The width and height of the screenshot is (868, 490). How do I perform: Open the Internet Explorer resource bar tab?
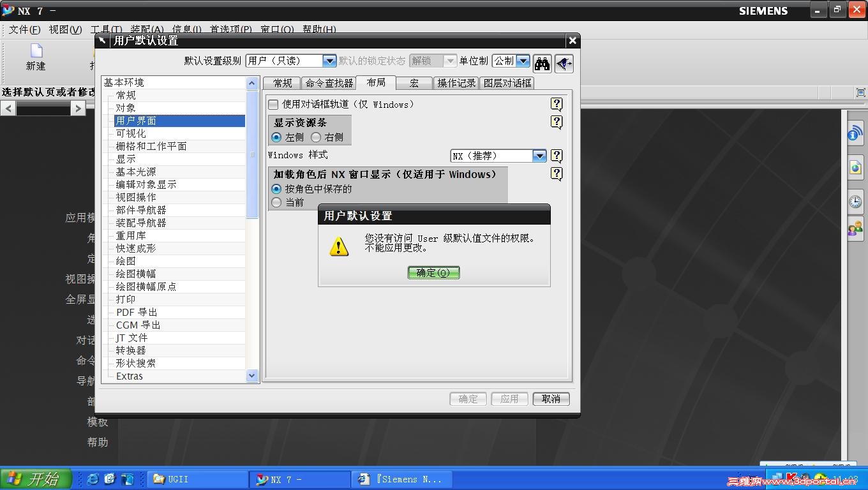pos(855,168)
